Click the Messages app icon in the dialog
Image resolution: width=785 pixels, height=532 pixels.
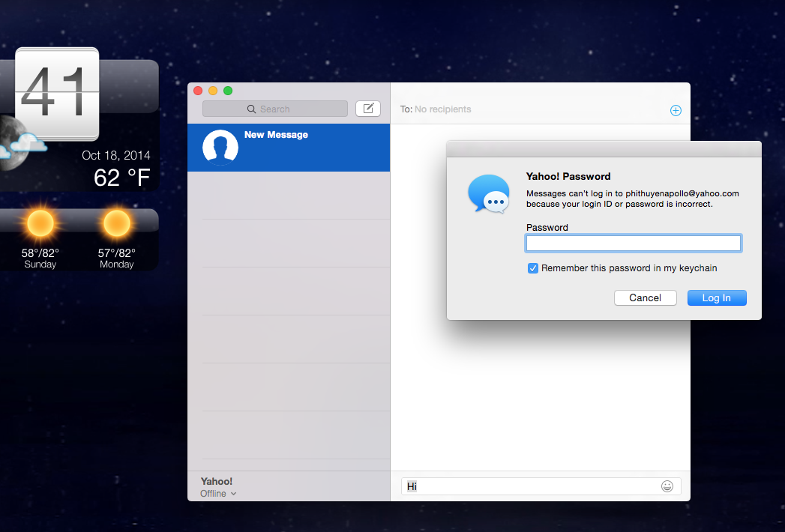tap(489, 194)
